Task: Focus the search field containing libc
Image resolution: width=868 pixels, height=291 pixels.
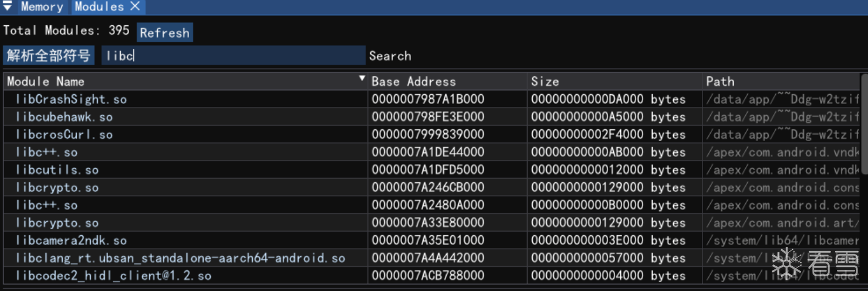Action: [233, 56]
